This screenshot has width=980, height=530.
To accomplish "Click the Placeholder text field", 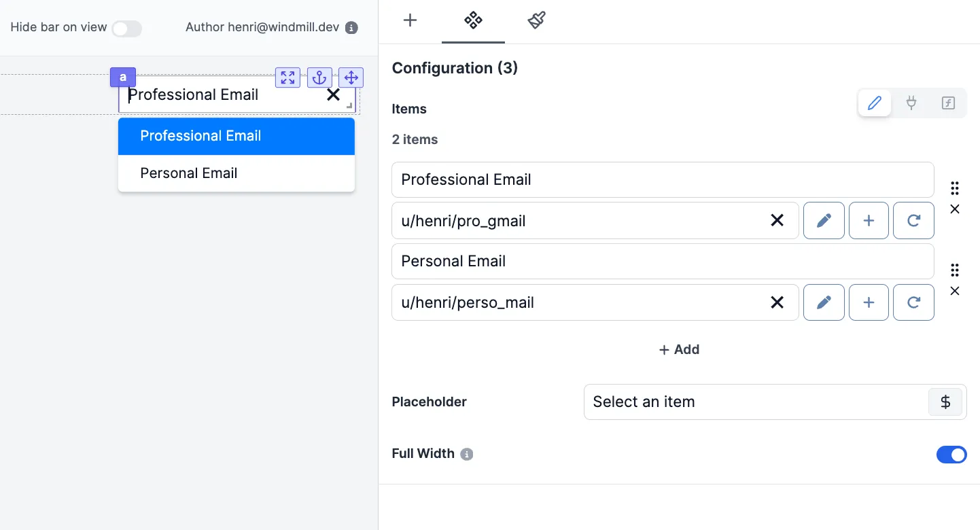I will (754, 402).
